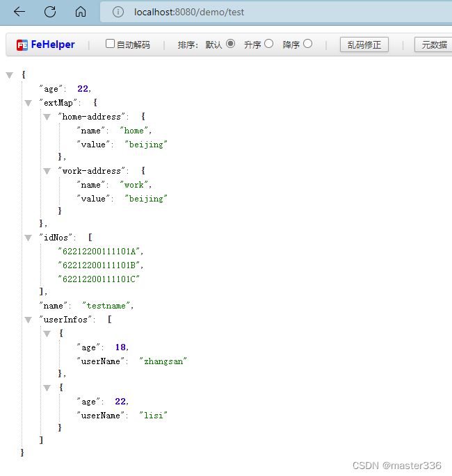Select the 升序 sort radio button

268,44
